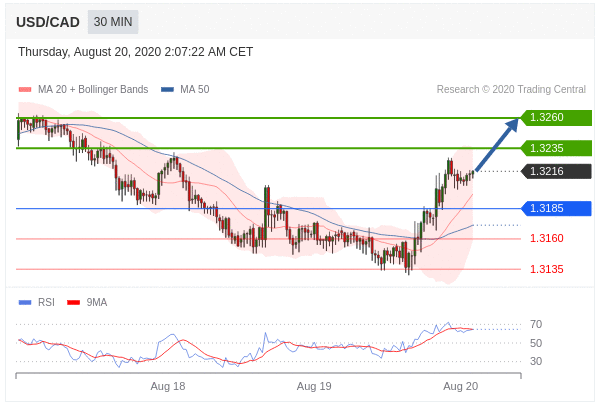597x411 pixels.
Task: Select the 1.3260 green resistance label
Action: 556,117
